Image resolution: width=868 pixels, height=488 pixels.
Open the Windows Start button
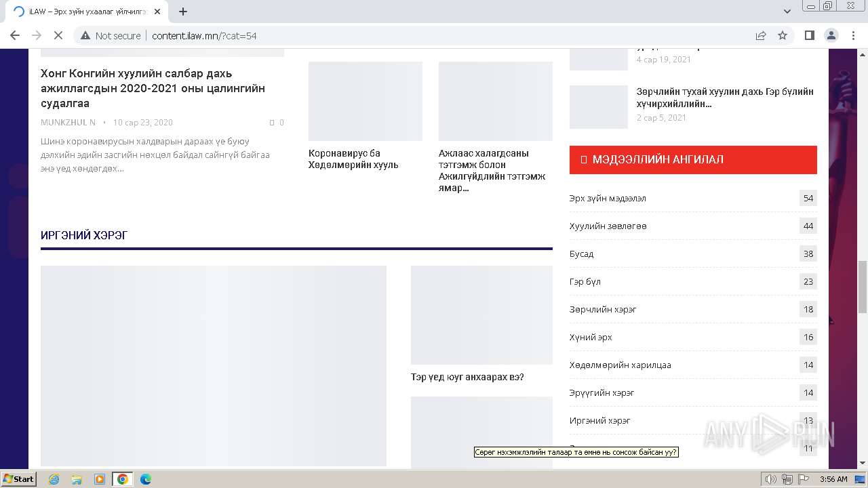point(19,479)
